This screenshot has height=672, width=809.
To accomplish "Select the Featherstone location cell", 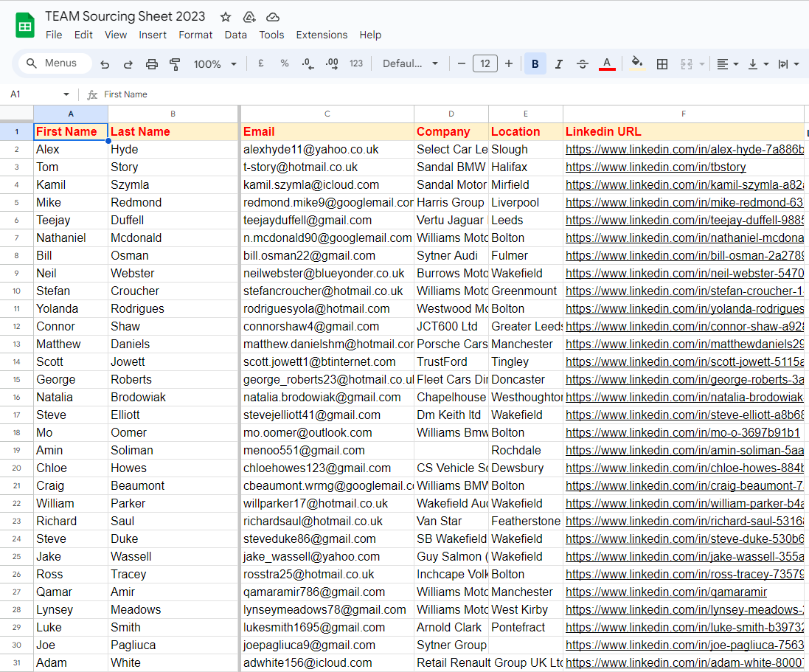I will pyautogui.click(x=525, y=522).
